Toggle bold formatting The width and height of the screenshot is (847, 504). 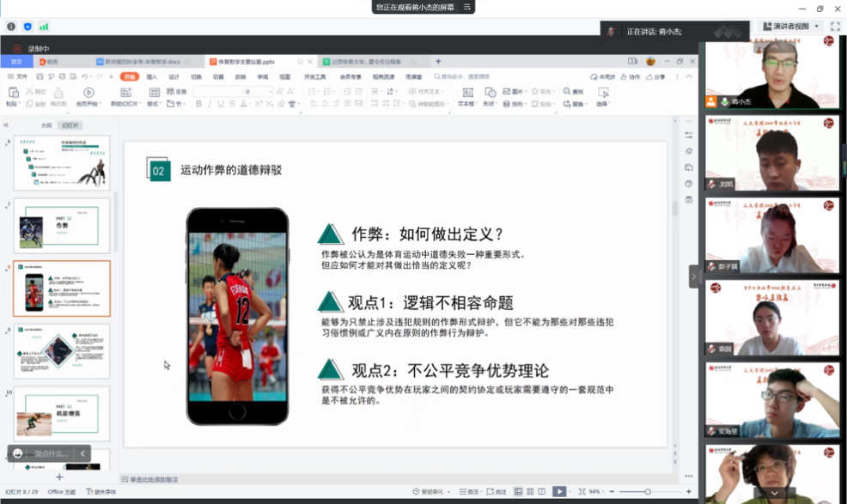(x=198, y=102)
